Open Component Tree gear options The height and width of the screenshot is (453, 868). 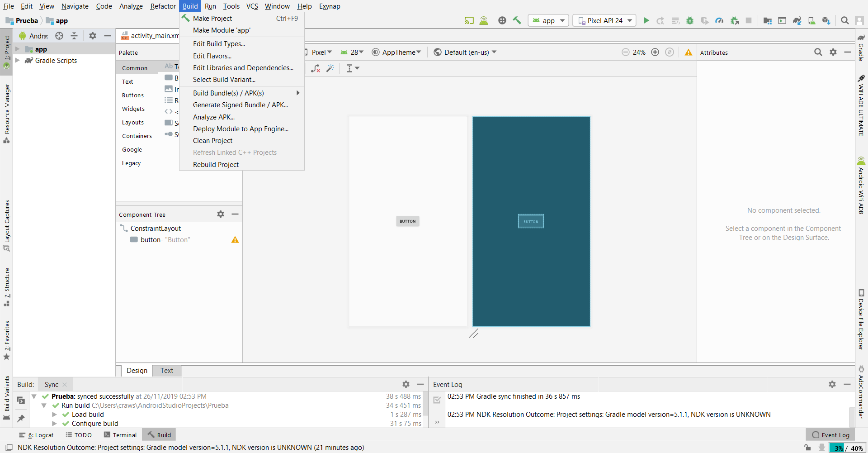(x=221, y=214)
